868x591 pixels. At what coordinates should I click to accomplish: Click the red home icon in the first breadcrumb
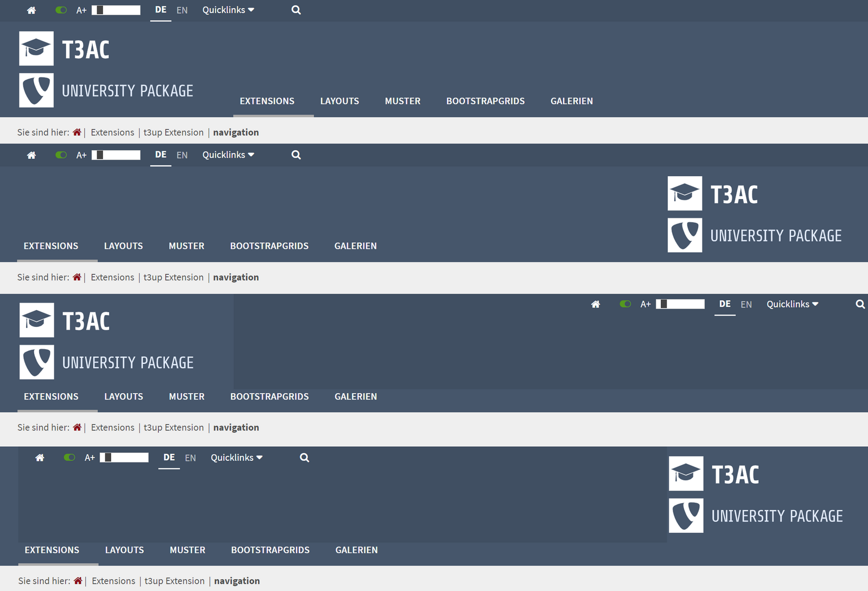click(77, 132)
